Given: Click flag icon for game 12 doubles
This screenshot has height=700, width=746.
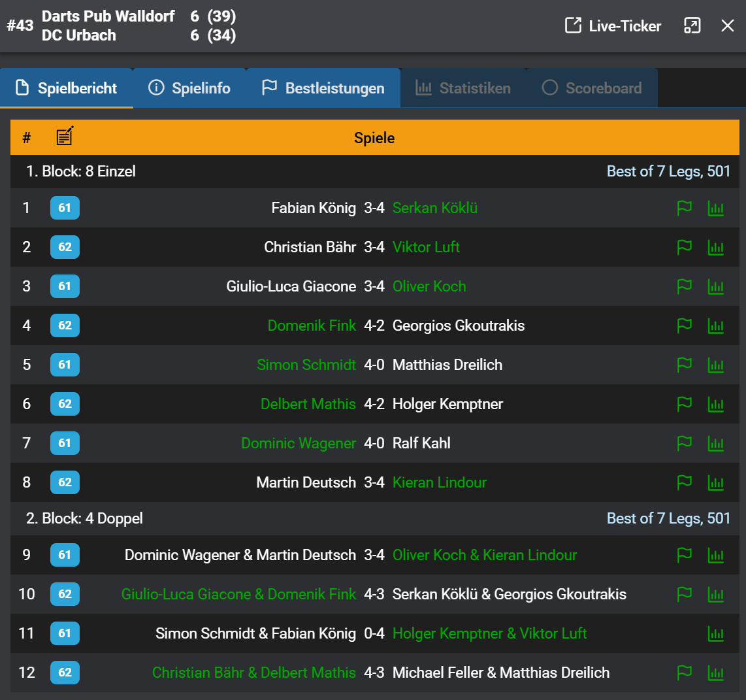Looking at the screenshot, I should click(x=684, y=673).
